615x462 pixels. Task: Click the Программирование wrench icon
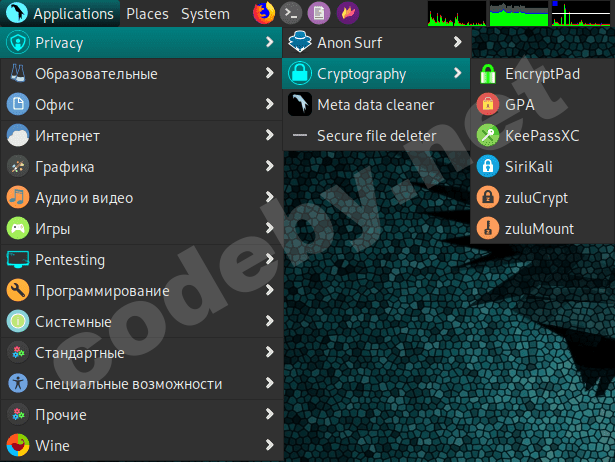[18, 290]
